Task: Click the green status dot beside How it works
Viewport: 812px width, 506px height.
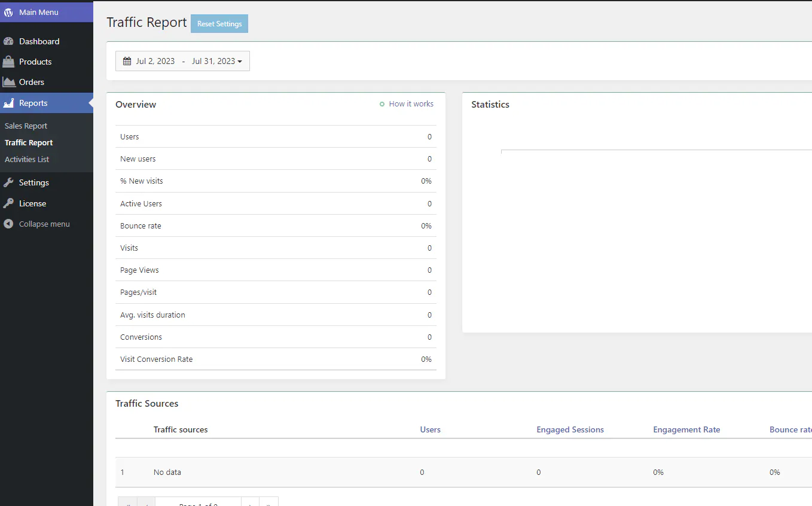Action: [x=382, y=103]
